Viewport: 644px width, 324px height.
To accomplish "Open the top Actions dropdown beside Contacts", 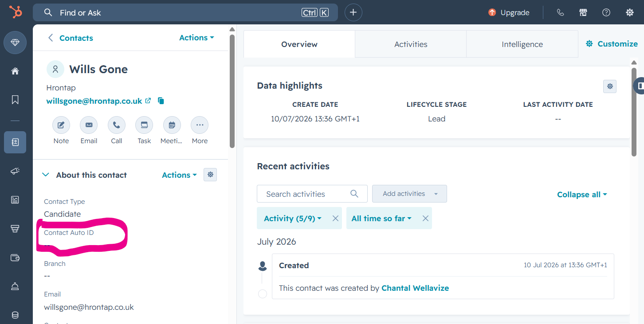I will [196, 38].
